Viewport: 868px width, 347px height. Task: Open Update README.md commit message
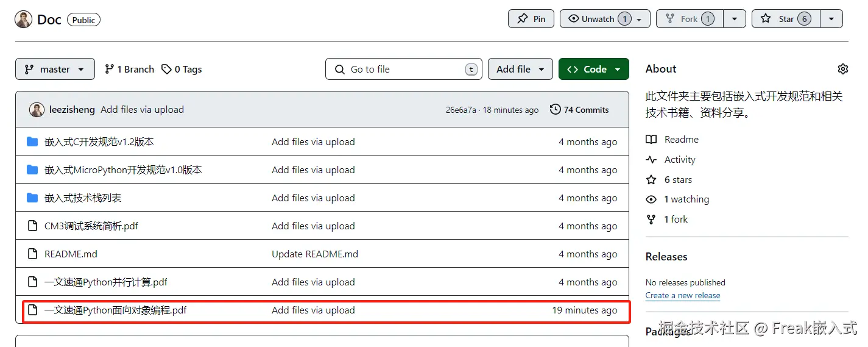click(x=315, y=254)
